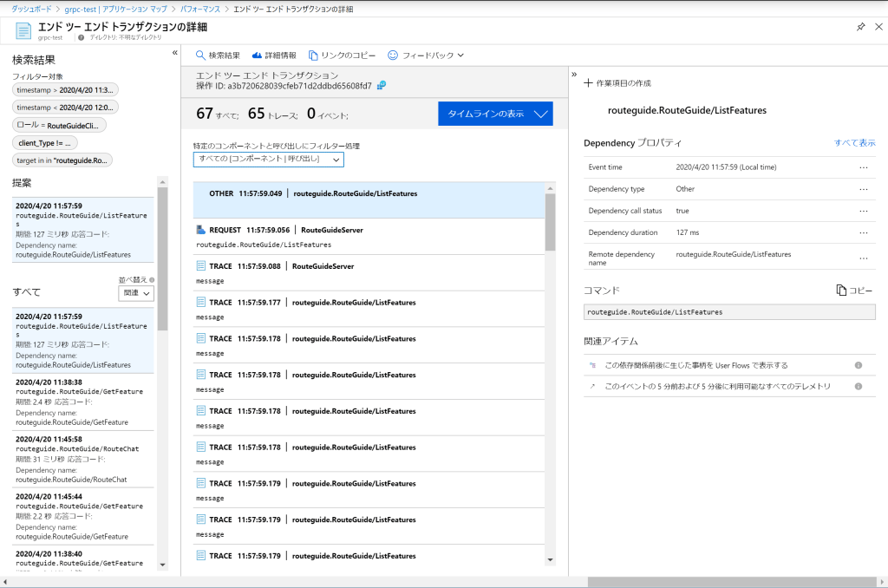
Task: Click the タイムラインの表示 button
Action: click(495, 114)
